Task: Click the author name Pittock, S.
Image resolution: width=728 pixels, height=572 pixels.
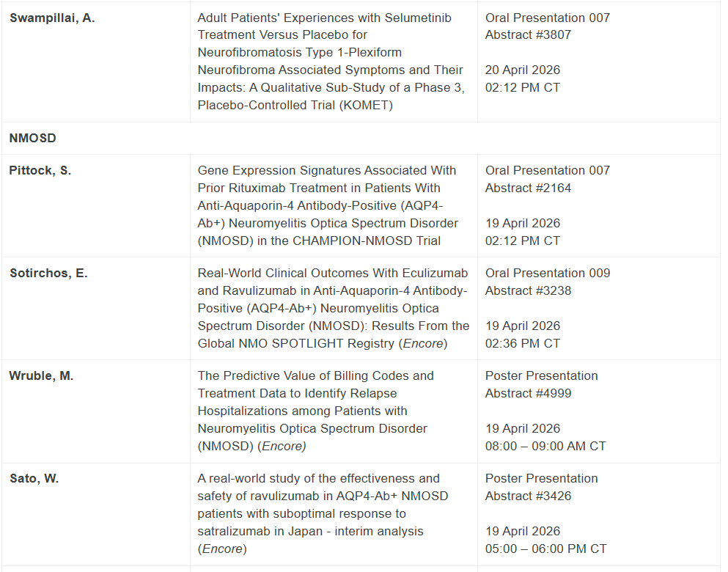Action: tap(40, 170)
